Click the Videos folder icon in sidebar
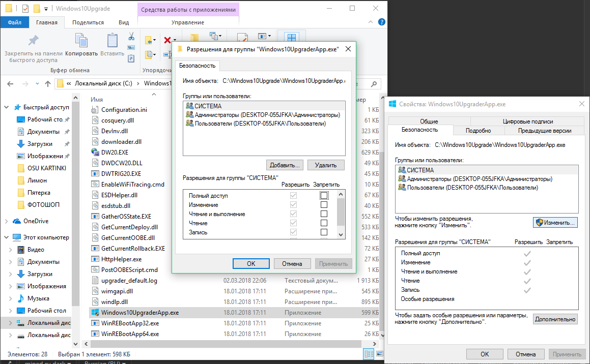The image size is (590, 364). pos(21,250)
